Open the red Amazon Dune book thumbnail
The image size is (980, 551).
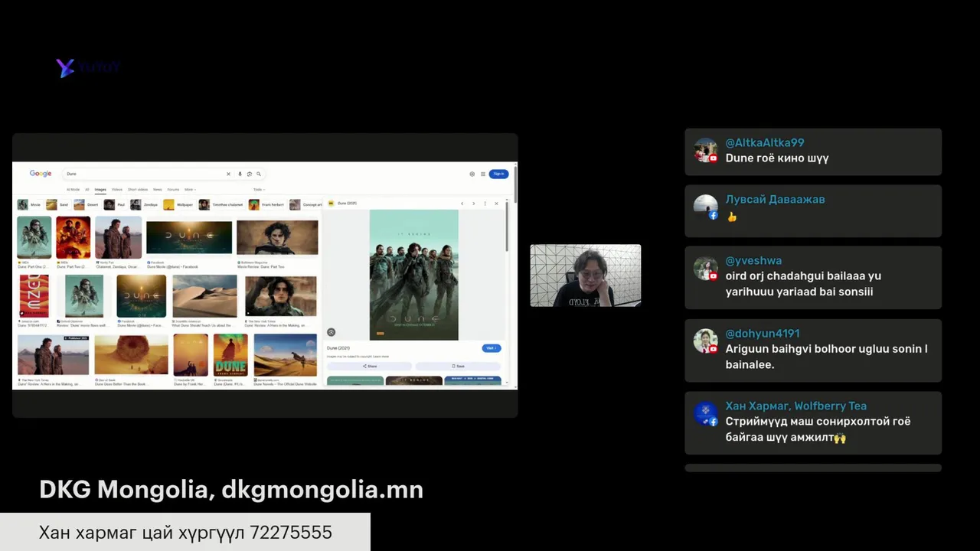pos(34,296)
